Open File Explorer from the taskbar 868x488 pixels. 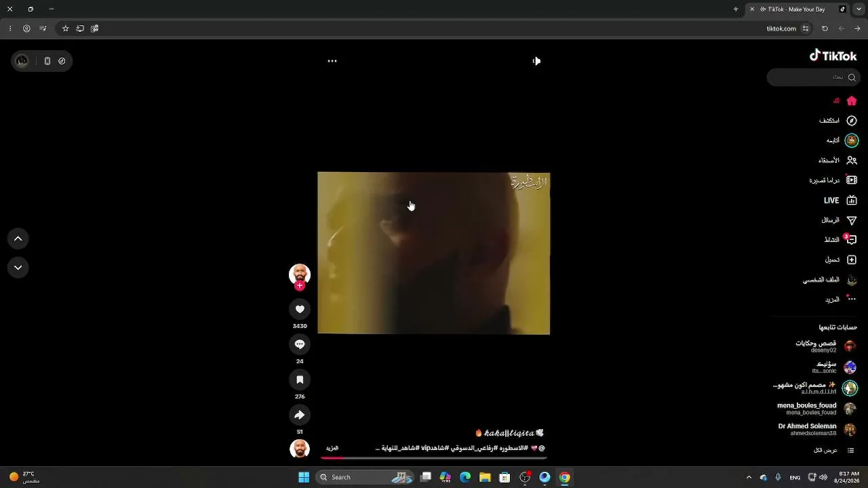pyautogui.click(x=485, y=477)
